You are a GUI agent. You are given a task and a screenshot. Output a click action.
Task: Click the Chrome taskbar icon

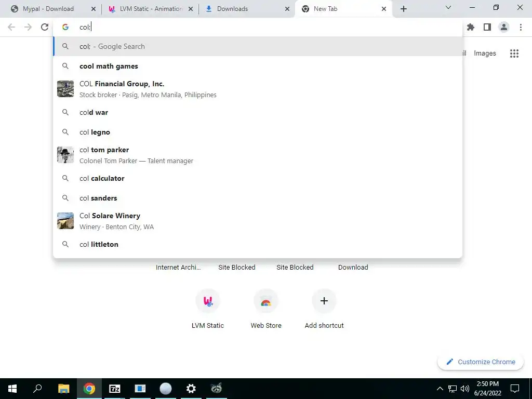click(x=89, y=389)
